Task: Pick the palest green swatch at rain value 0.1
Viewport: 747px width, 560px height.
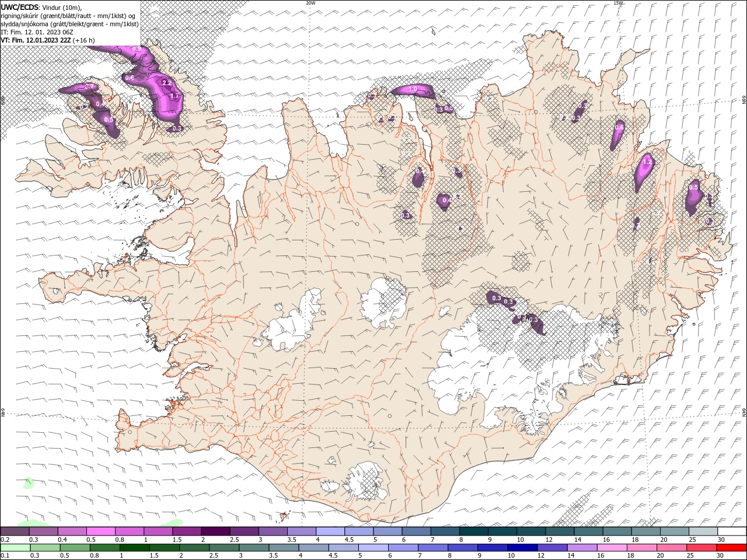Action: [15, 548]
